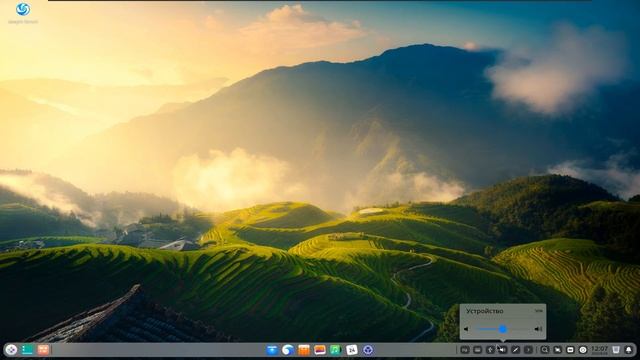Open the onscreen keyboard tray icon
Image resolution: width=640 pixels, height=360 pixels.
[x=478, y=350]
